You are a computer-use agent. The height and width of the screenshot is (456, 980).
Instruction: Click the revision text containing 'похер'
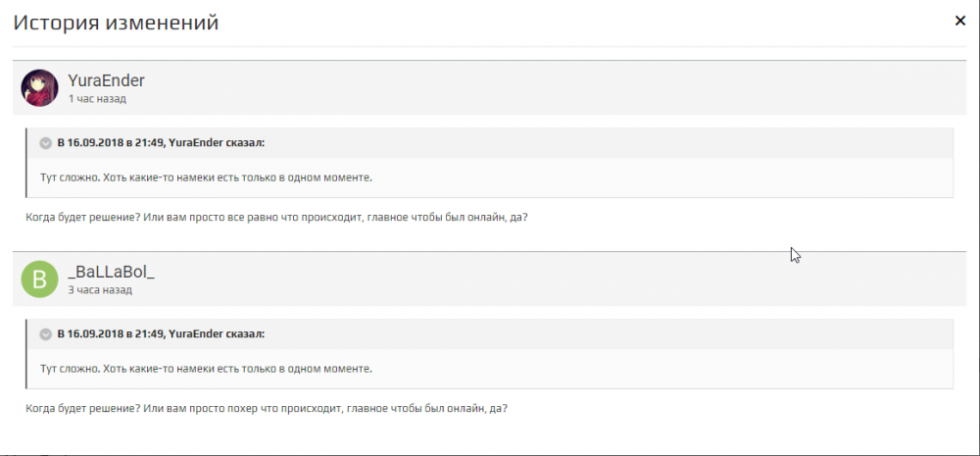265,408
